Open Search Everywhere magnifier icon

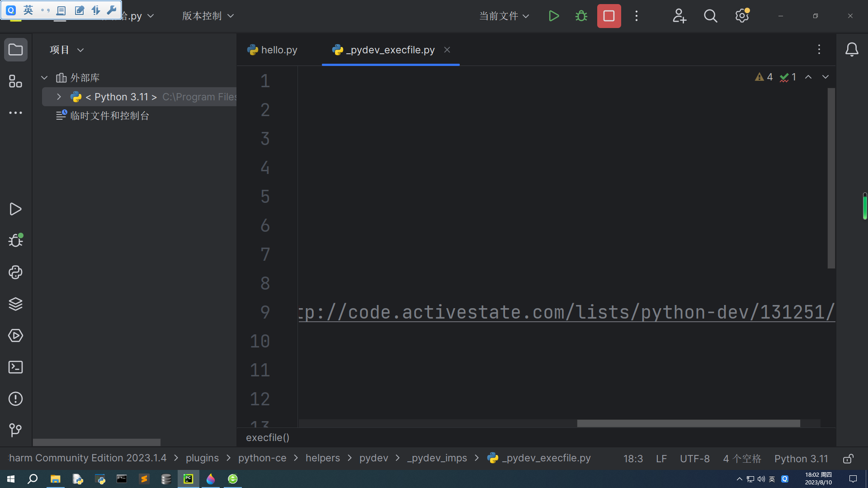click(711, 16)
